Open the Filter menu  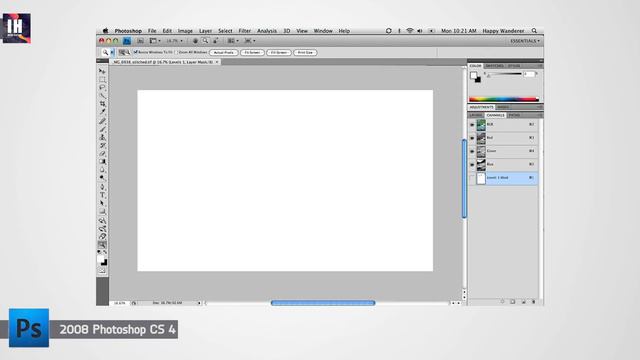(244, 31)
